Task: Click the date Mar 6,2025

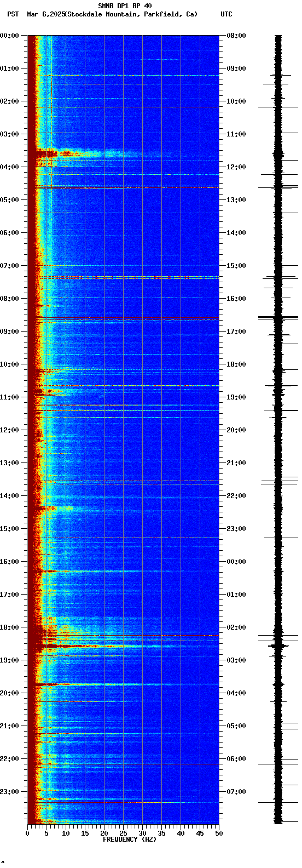Action: 45,14
